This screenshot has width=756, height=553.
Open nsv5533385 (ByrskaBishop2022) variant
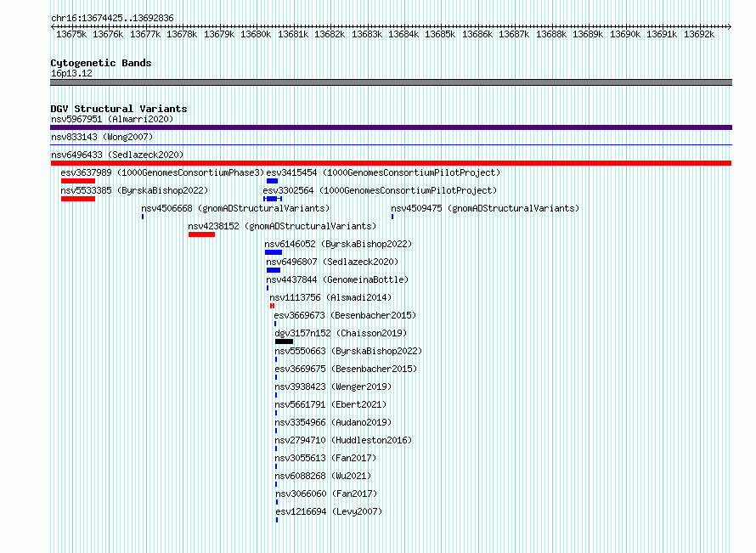pyautogui.click(x=134, y=190)
